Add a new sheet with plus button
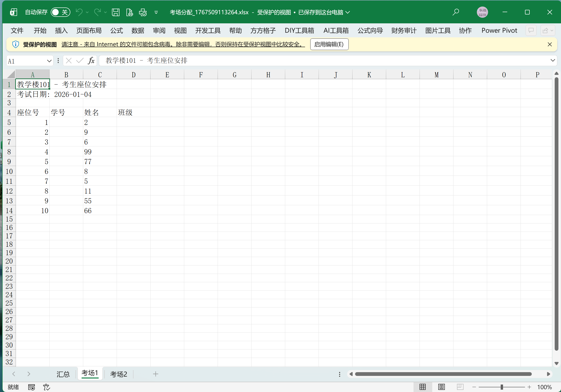The width and height of the screenshot is (561, 392). (156, 374)
